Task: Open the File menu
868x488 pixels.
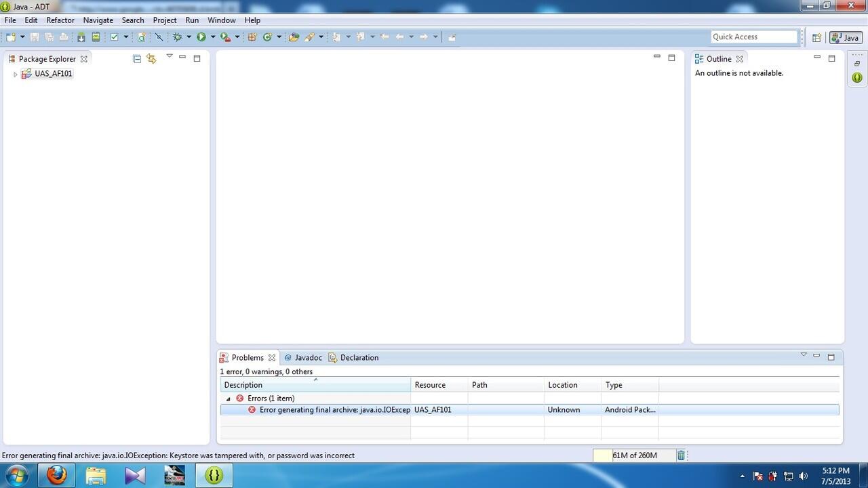Action: 10,20
